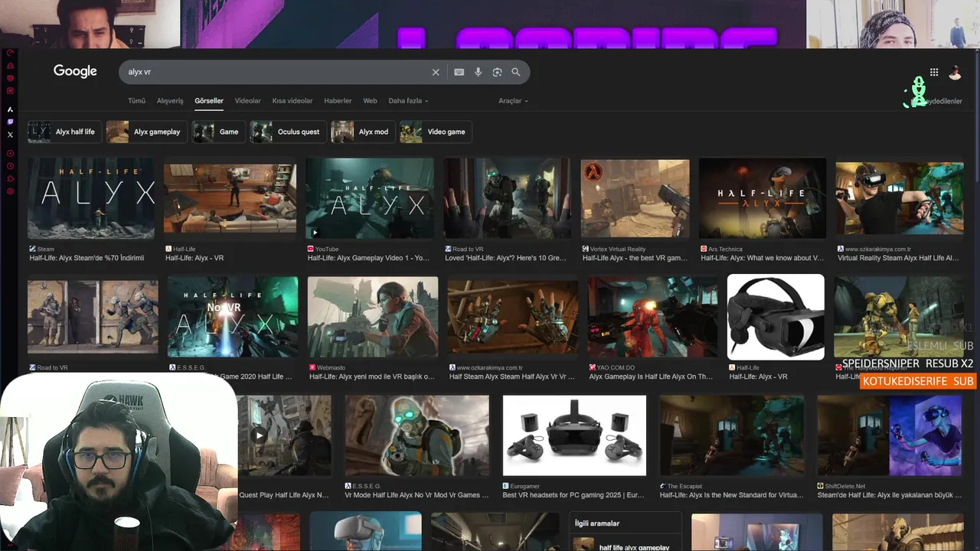Click into the search field containing alyx vr
Viewport: 980px width, 551px height.
click(x=276, y=72)
